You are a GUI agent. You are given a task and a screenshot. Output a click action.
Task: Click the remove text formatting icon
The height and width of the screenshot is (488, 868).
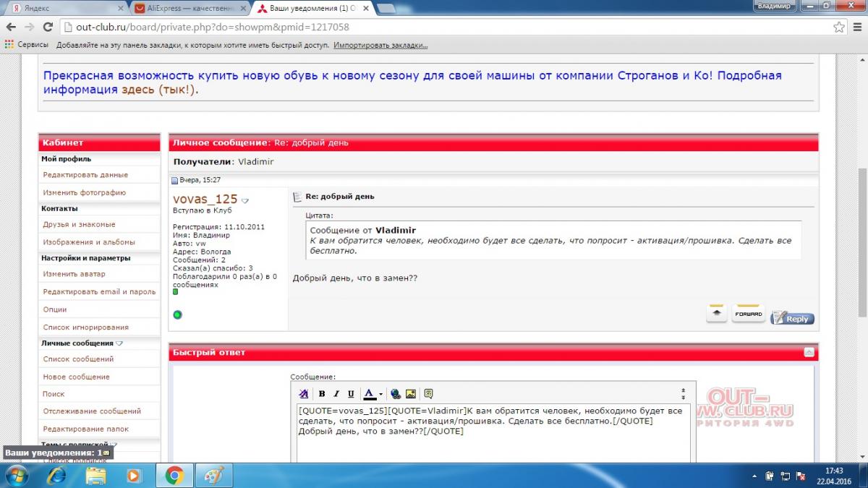(304, 394)
